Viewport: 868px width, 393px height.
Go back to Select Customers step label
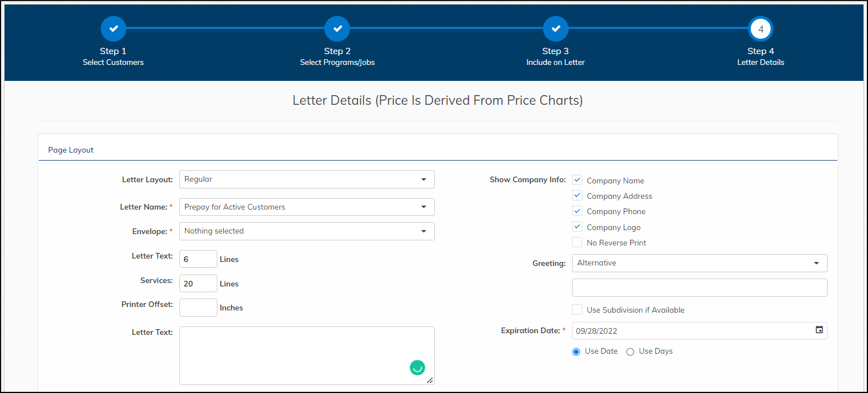click(113, 62)
